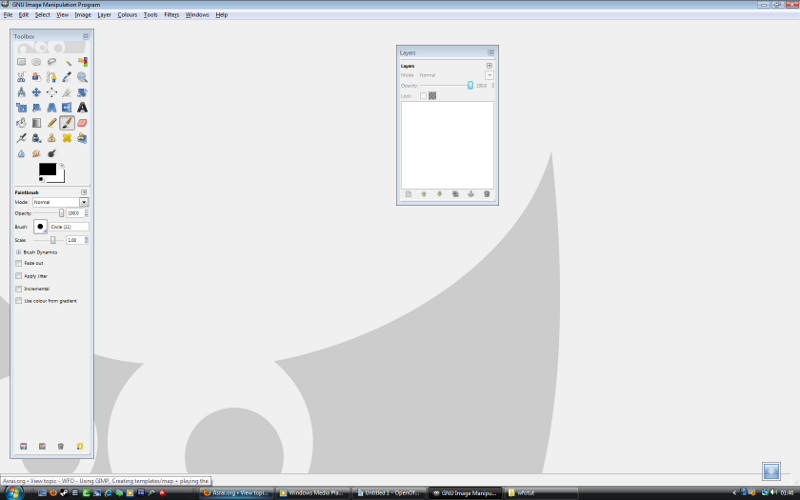Adjust the Layers Opacity slider handle
Screen dimensions: 800x500
470,86
